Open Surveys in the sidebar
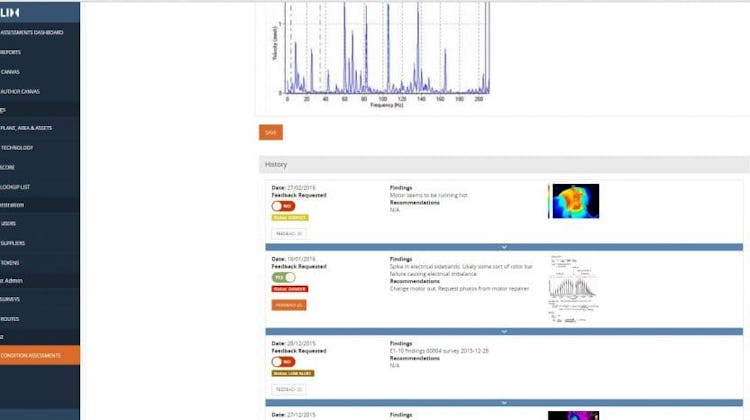Image resolution: width=750 pixels, height=420 pixels. pyautogui.click(x=10, y=299)
